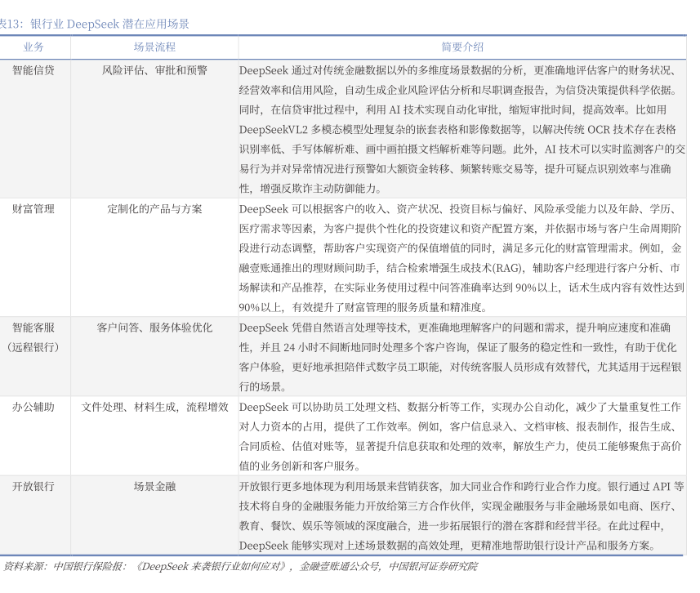Viewport: 700px width, 593px height.
Task: Select the 业务 column header
Action: (33, 47)
